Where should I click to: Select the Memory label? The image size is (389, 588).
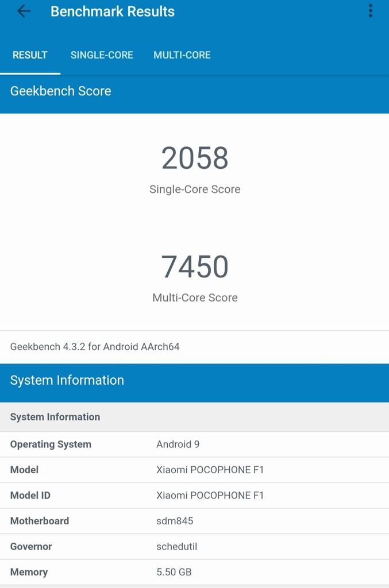click(x=29, y=572)
